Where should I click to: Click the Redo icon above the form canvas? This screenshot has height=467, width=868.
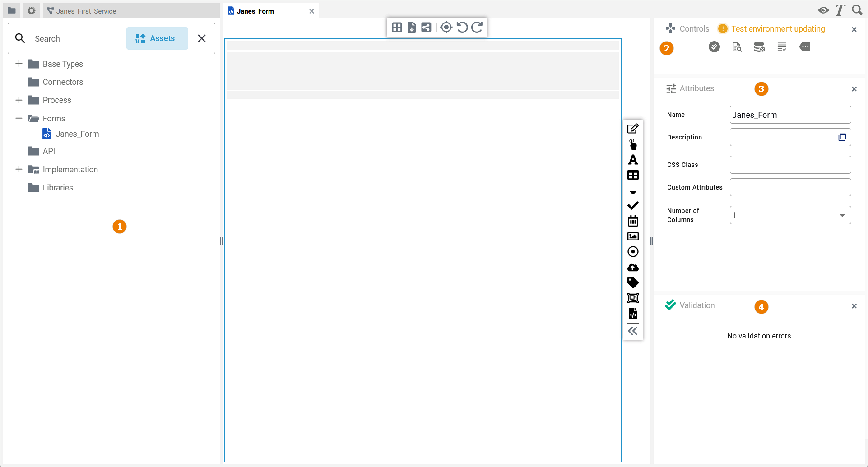(x=477, y=27)
